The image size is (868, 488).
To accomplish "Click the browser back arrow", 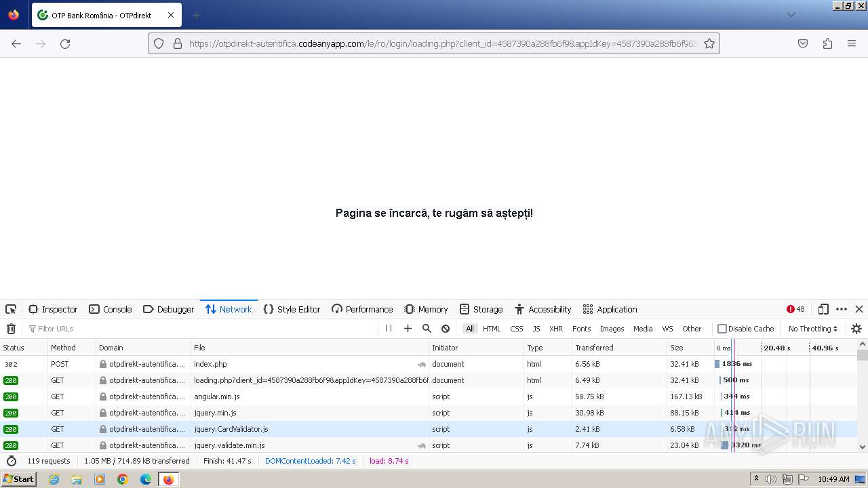I will [16, 43].
